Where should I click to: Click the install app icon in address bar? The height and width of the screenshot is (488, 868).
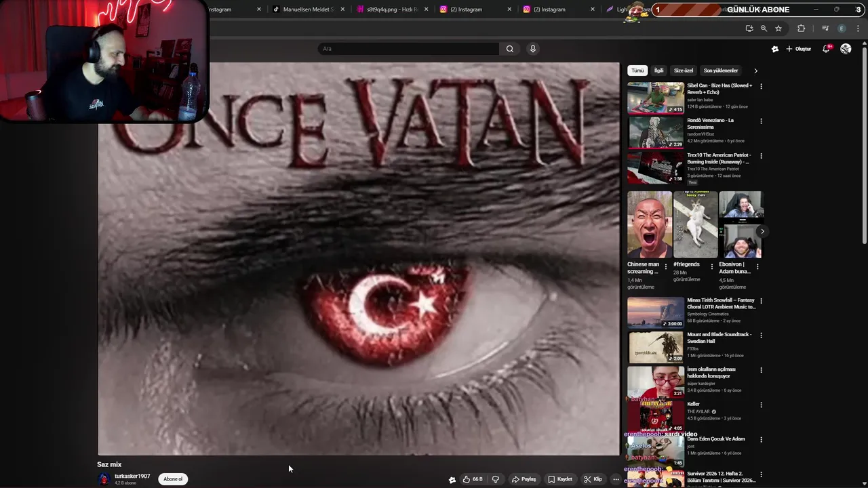click(749, 28)
